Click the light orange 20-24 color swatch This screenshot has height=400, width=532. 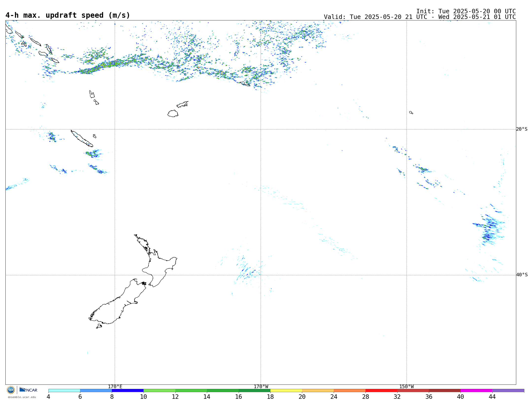click(318, 390)
